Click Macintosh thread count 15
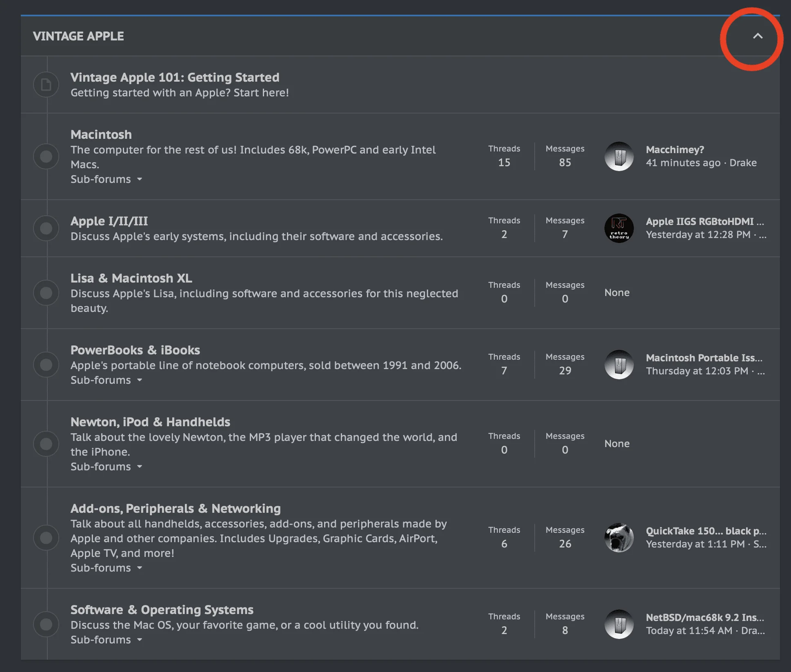This screenshot has width=791, height=672. (504, 162)
